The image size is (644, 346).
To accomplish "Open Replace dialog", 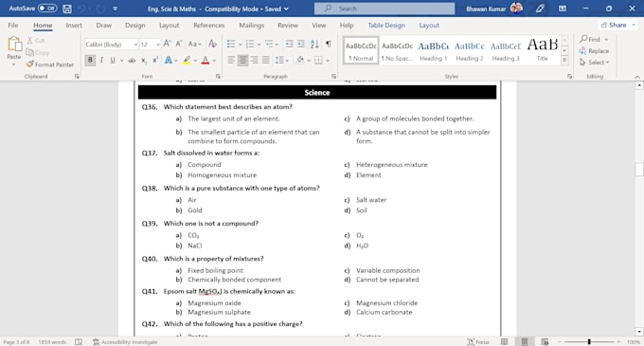I will [594, 51].
